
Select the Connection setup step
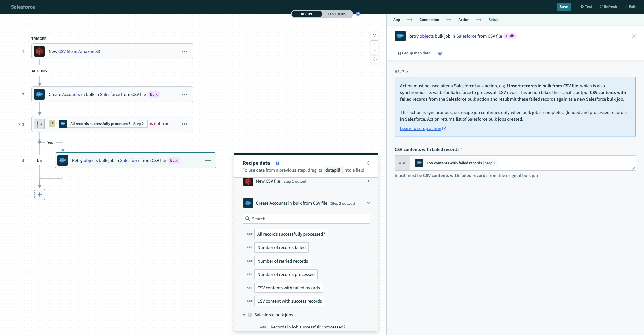[429, 20]
